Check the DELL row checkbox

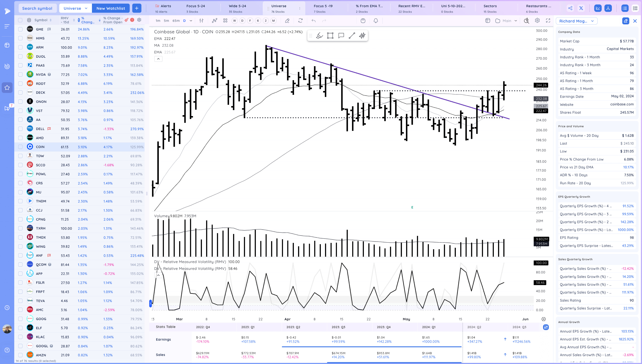click(x=20, y=129)
